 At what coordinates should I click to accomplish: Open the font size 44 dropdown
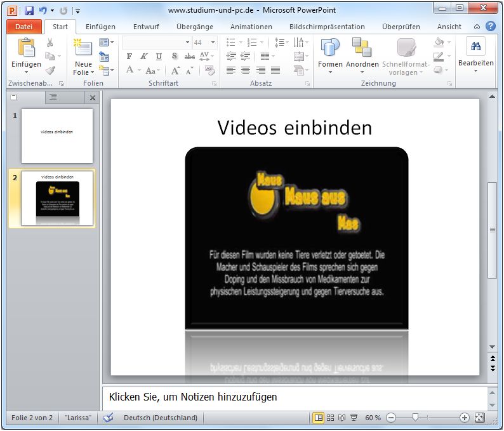click(213, 43)
